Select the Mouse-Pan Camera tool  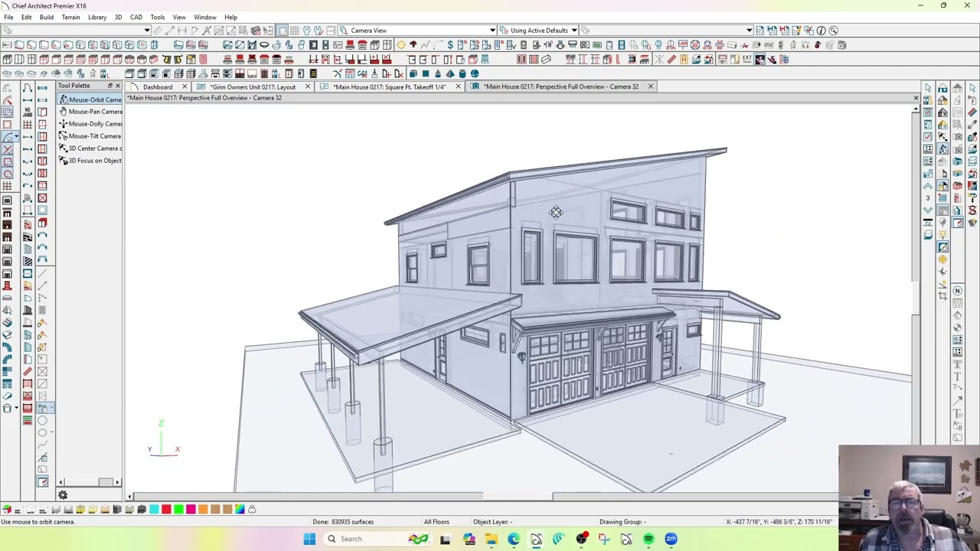pyautogui.click(x=90, y=112)
